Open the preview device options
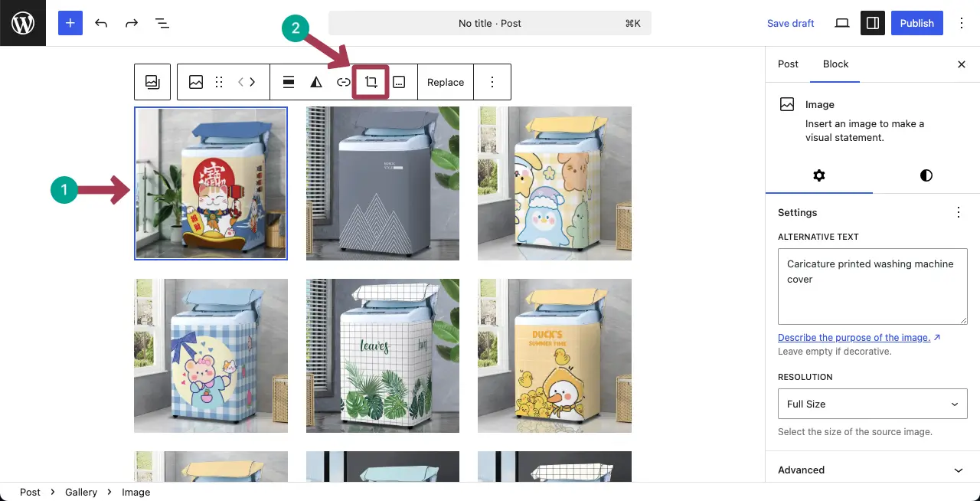 click(841, 23)
